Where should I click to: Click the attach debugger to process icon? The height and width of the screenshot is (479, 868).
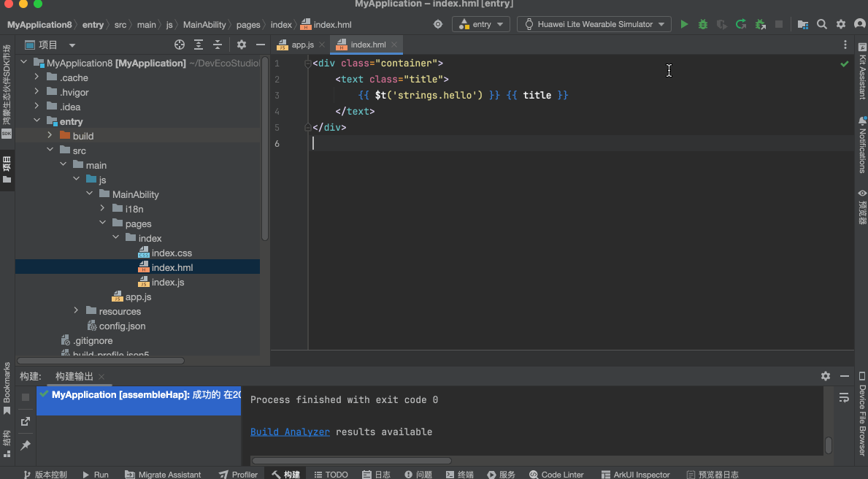pos(761,24)
